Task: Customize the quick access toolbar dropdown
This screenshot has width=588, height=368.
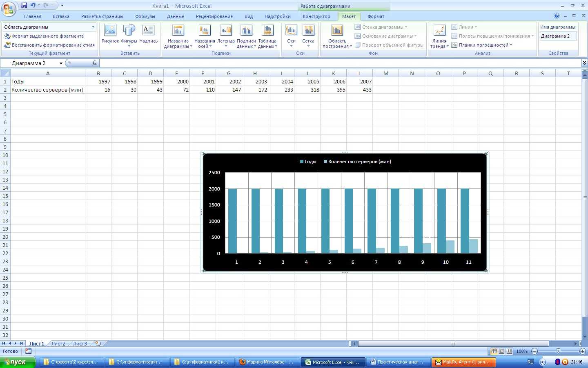Action: click(62, 5)
